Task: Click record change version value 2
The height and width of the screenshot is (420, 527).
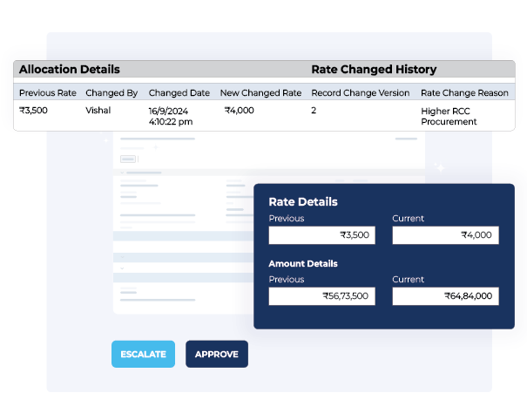Action: click(x=314, y=111)
